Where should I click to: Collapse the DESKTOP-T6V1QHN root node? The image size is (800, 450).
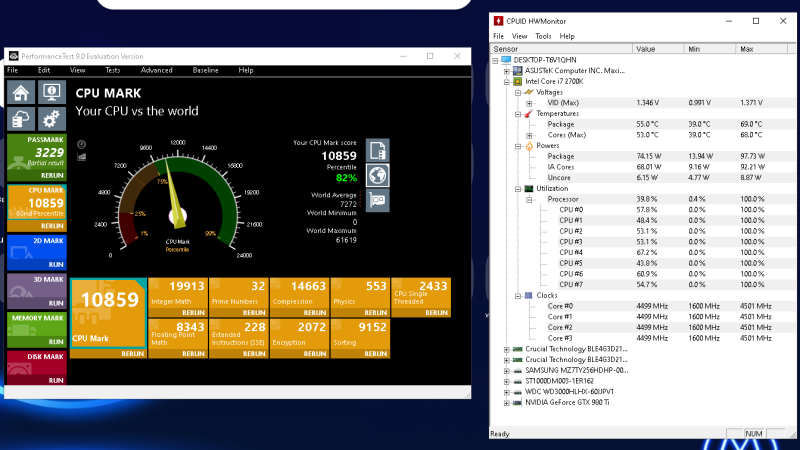coord(495,60)
